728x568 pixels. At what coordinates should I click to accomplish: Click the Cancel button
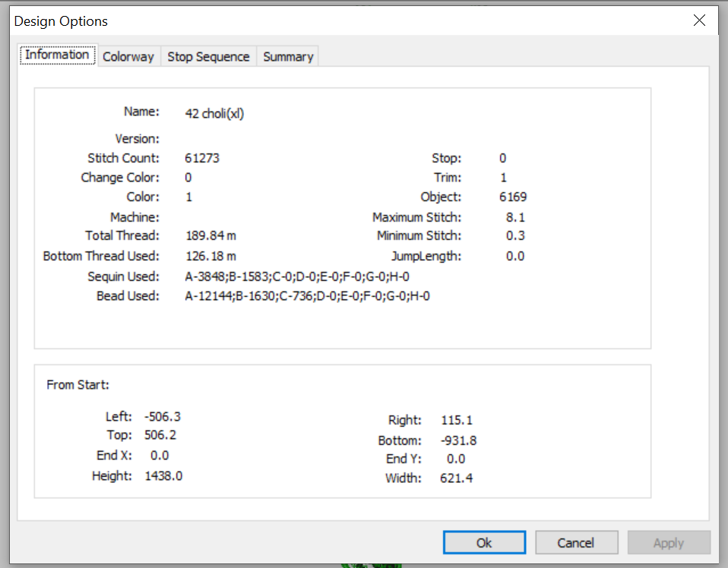pyautogui.click(x=576, y=542)
